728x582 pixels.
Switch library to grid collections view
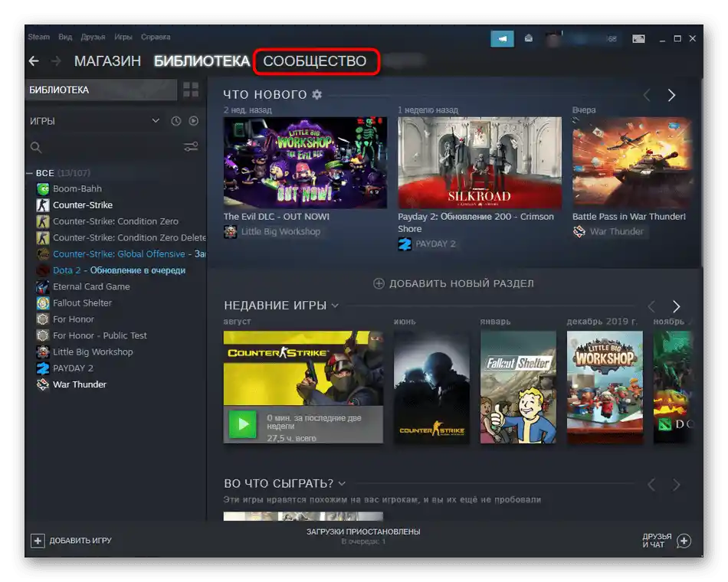[x=191, y=90]
